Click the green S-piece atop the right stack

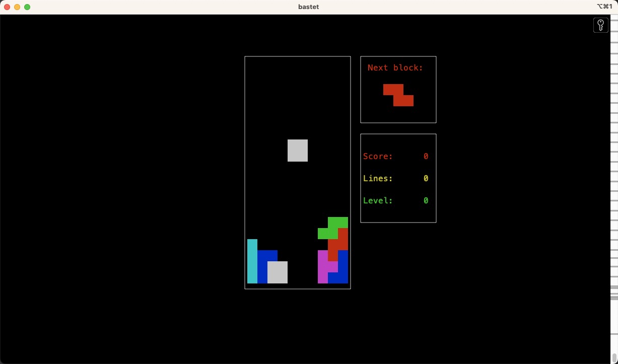click(x=333, y=228)
